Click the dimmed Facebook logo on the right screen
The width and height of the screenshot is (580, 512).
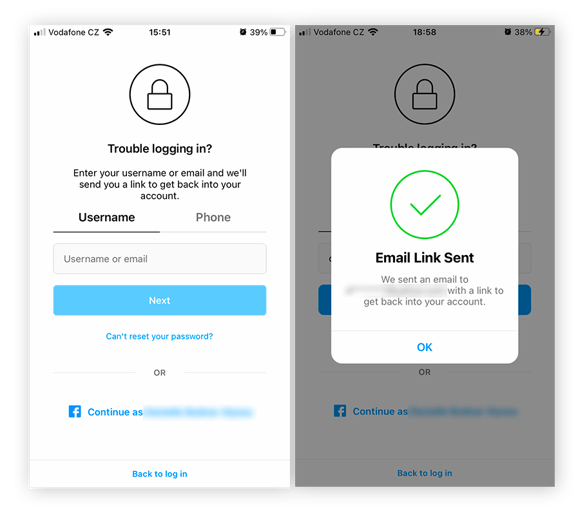340,411
